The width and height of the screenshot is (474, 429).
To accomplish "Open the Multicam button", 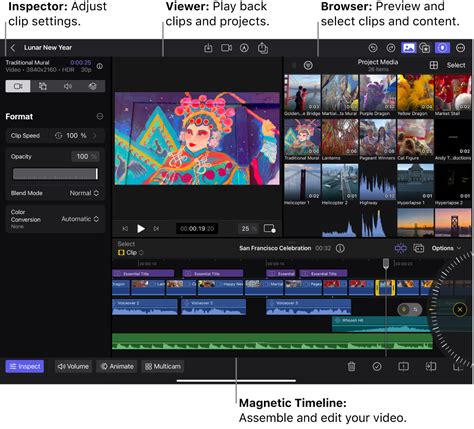I will click(x=163, y=367).
